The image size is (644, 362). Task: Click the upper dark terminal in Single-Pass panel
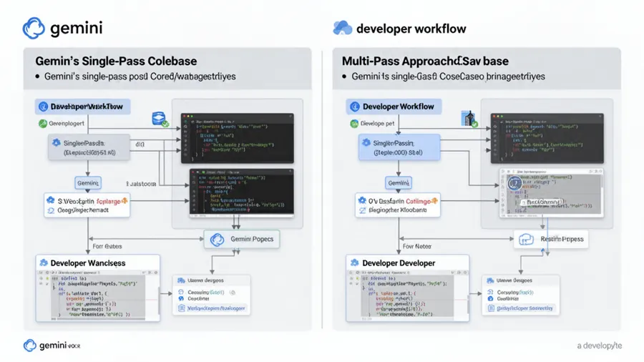coord(238,138)
